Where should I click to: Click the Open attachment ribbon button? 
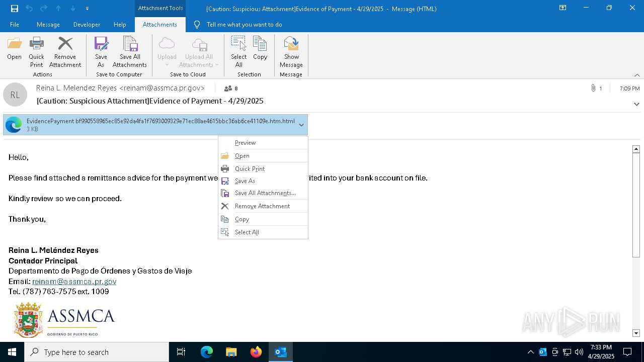[x=14, y=49]
